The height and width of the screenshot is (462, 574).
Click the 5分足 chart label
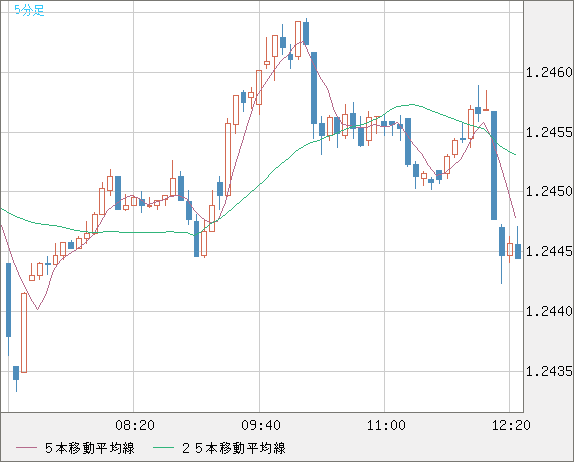coord(29,10)
